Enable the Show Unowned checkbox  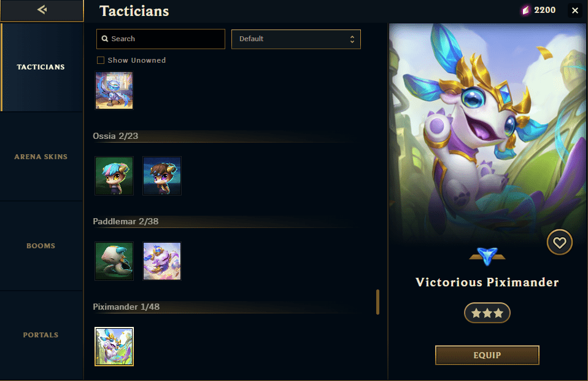pyautogui.click(x=101, y=60)
